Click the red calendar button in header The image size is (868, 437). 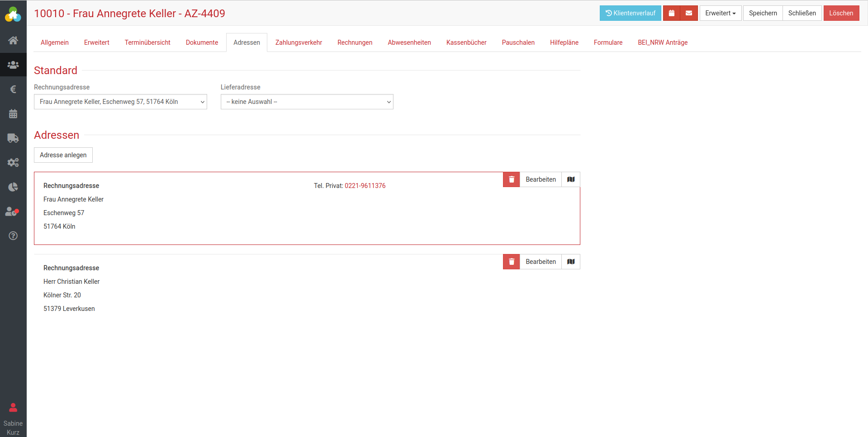point(671,13)
